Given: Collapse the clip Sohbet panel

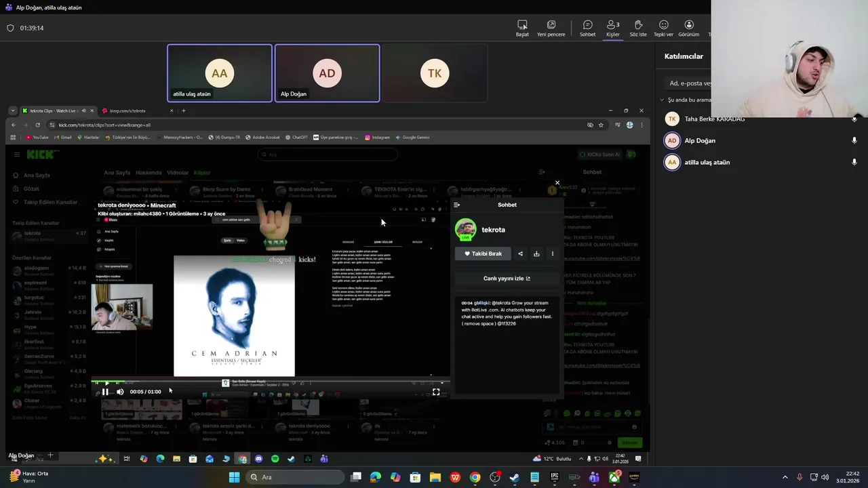Looking at the screenshot, I should tap(457, 205).
